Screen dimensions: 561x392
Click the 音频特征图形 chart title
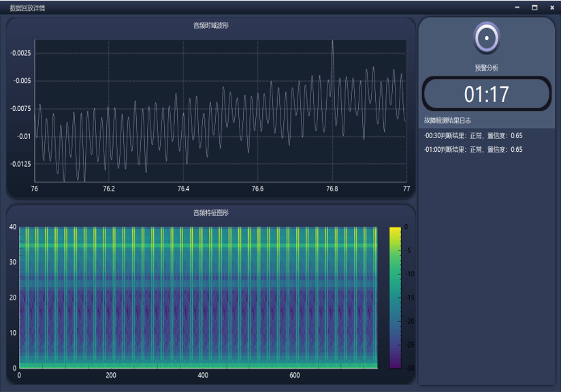(x=210, y=213)
